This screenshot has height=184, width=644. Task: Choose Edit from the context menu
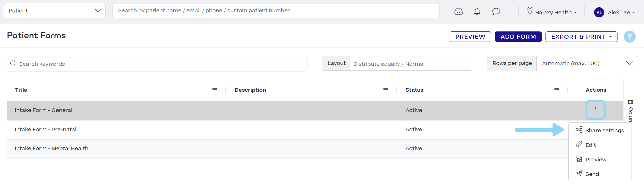(590, 145)
